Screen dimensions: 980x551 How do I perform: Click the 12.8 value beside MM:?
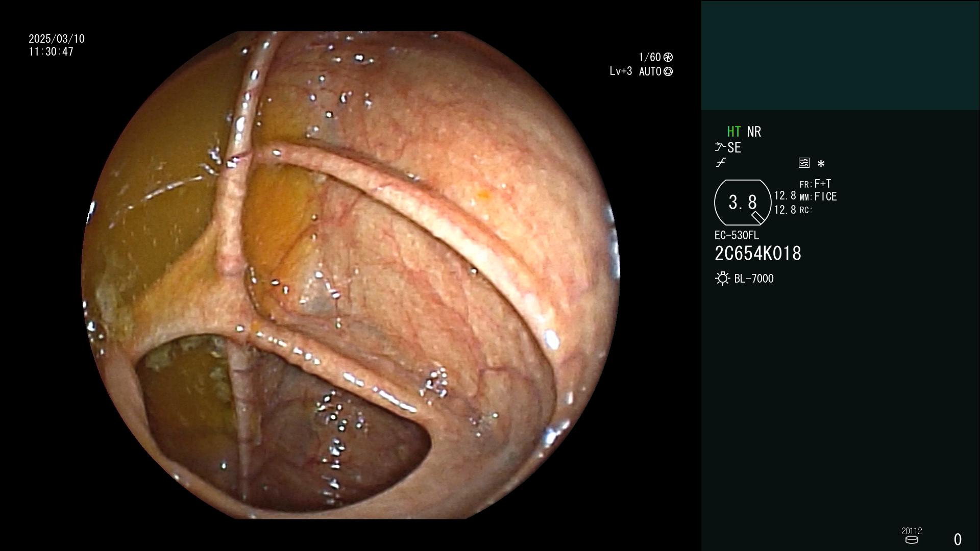[x=785, y=195]
